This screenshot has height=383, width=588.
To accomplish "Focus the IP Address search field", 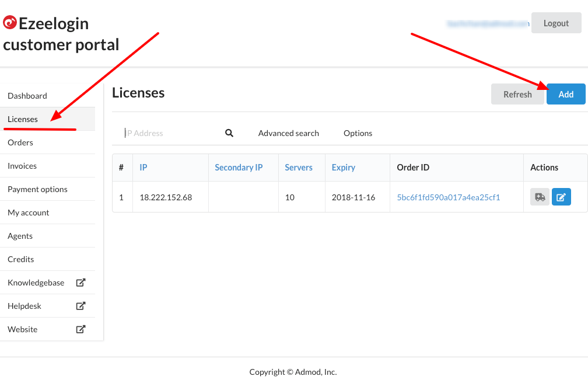I will point(170,133).
